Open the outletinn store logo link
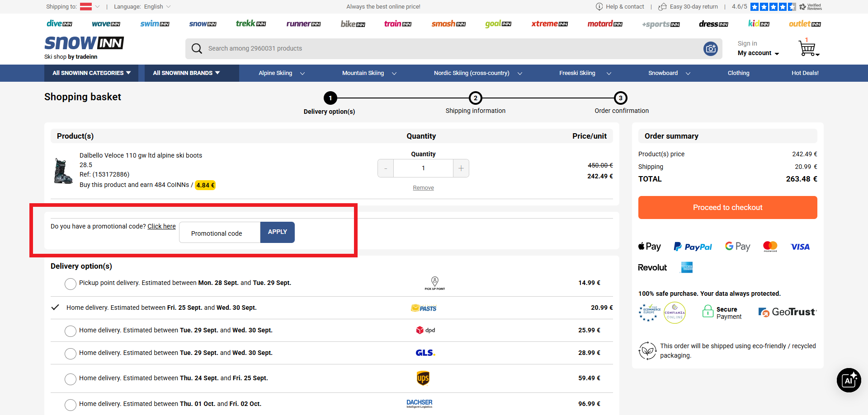Screen dimensions: 868x415 [805, 24]
